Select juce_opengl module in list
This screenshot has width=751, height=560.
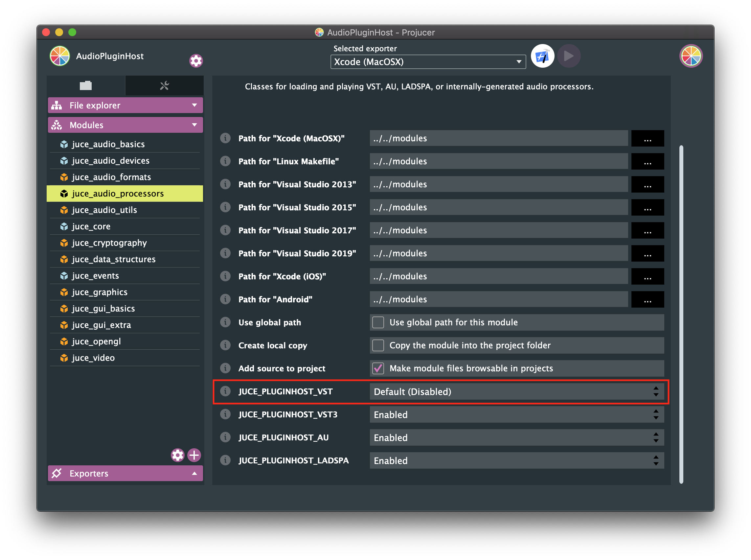click(x=97, y=341)
